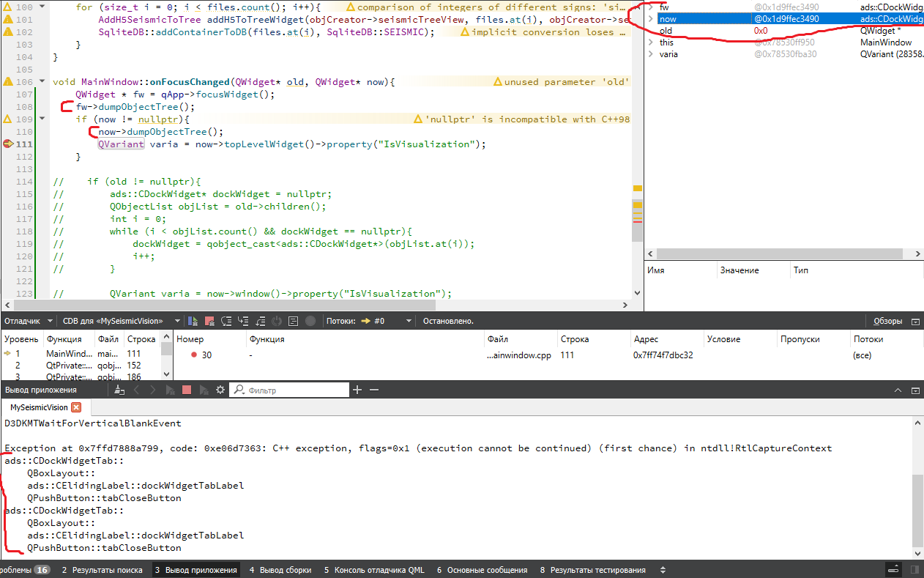Click the 'Обзоры' views button

point(889,321)
